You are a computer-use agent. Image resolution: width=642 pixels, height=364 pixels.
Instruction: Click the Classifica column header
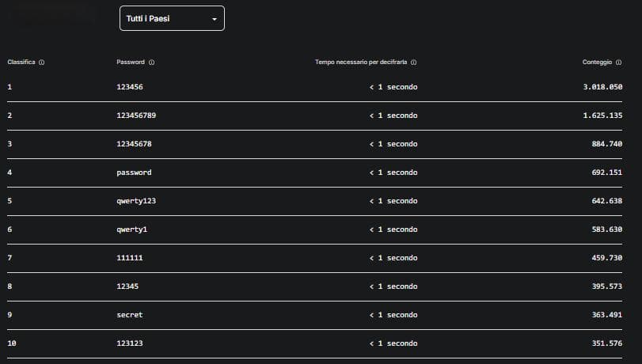click(x=21, y=62)
